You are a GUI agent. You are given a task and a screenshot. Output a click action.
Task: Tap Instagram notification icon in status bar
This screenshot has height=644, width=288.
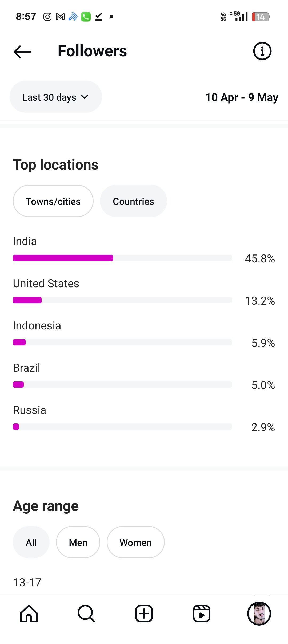tap(47, 17)
